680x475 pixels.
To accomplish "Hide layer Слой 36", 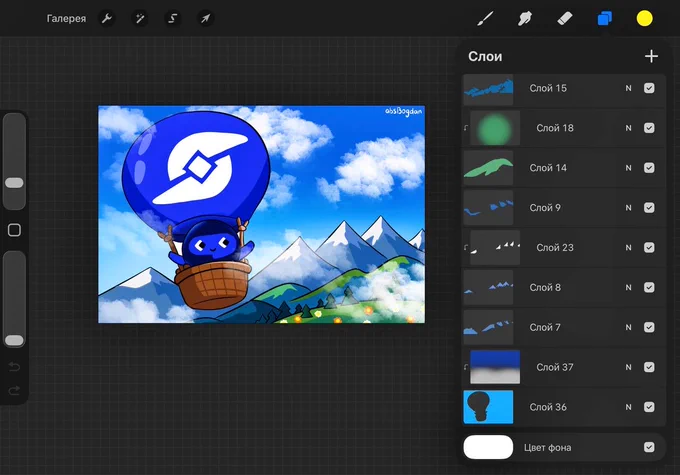I will [649, 407].
